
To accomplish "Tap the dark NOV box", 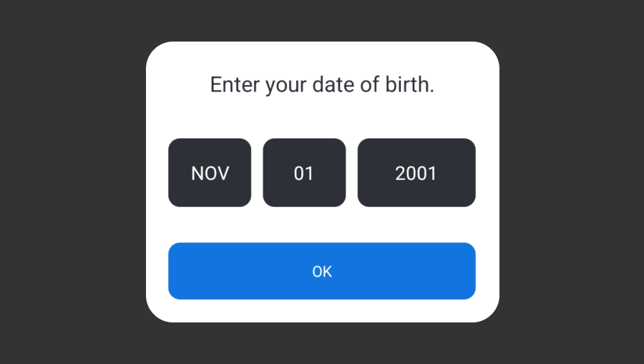I will pyautogui.click(x=210, y=173).
